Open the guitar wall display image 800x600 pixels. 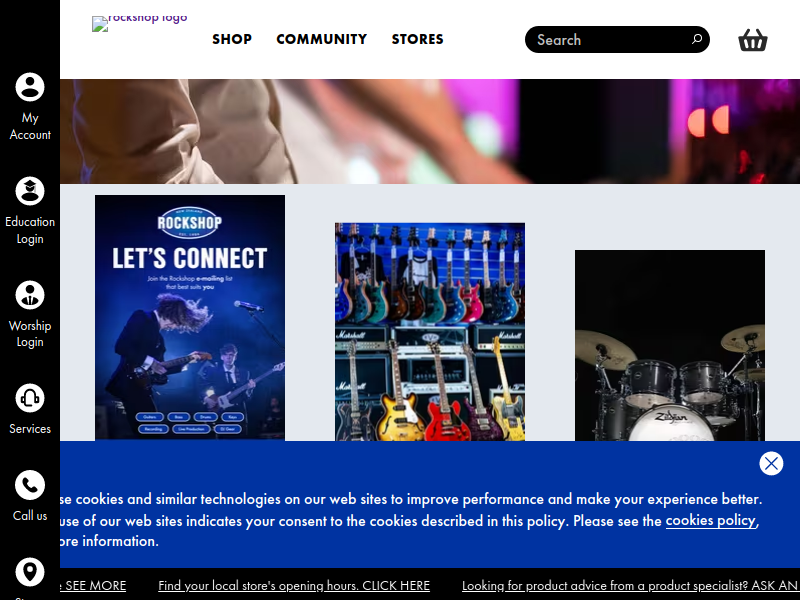[x=430, y=332]
